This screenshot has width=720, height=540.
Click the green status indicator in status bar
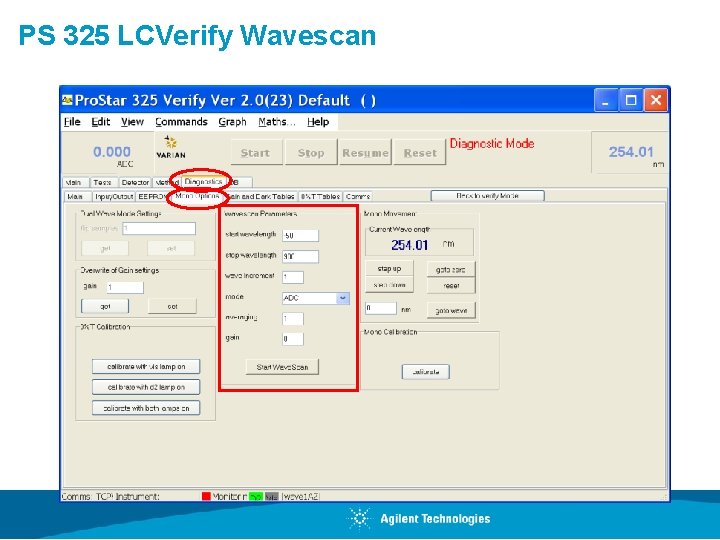click(x=256, y=496)
